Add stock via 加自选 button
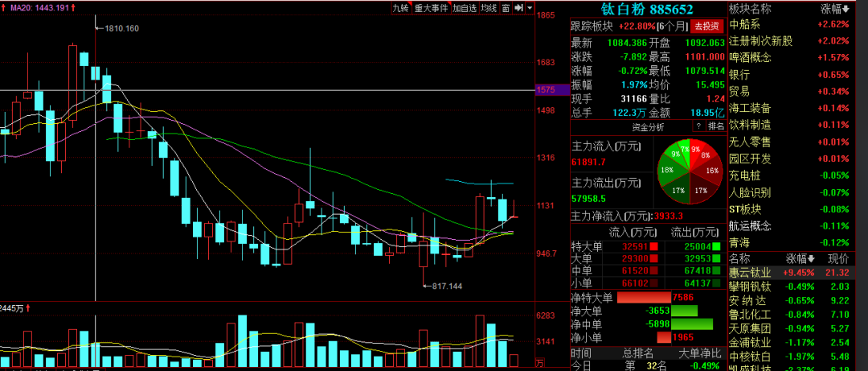The width and height of the screenshot is (868, 371). pos(464,8)
